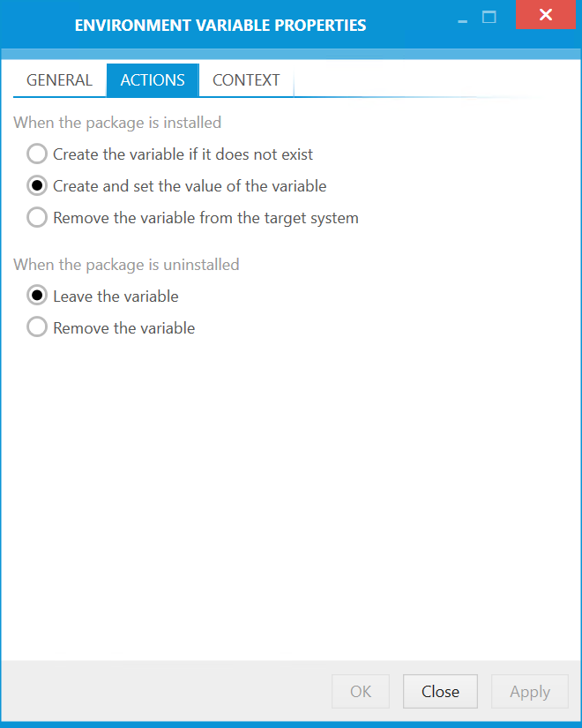The height and width of the screenshot is (728, 582).
Task: Select 'Remove the variable from the target system'
Action: pos(37,218)
